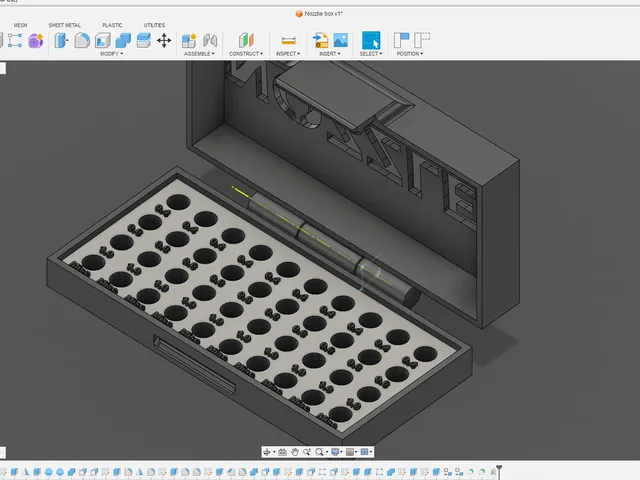Click the Insert image picture icon
640x480 pixels.
(x=340, y=40)
